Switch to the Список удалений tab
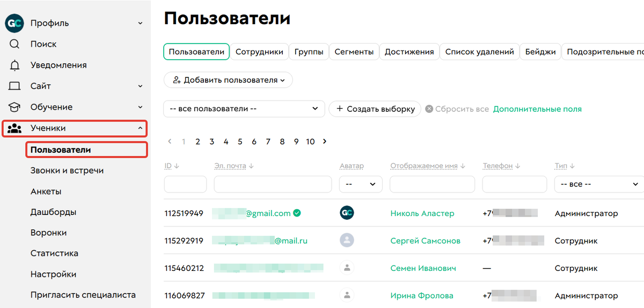The height and width of the screenshot is (308, 644). coord(480,52)
